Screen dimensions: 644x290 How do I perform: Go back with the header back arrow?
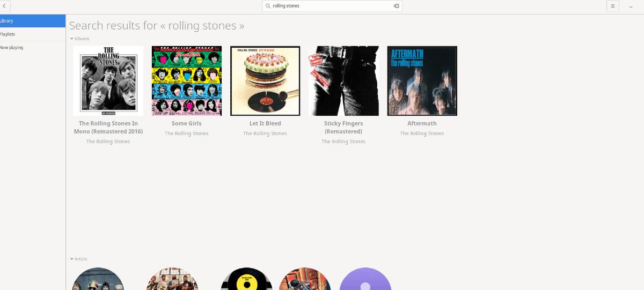(x=4, y=6)
